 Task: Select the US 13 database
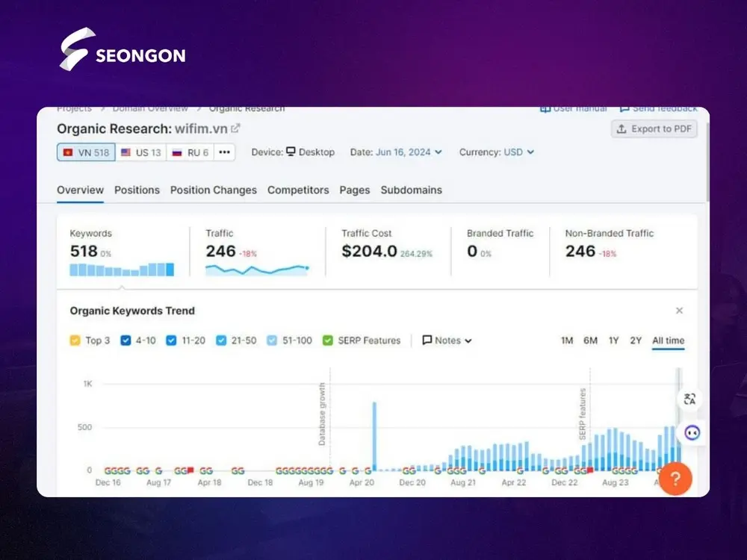(x=141, y=152)
